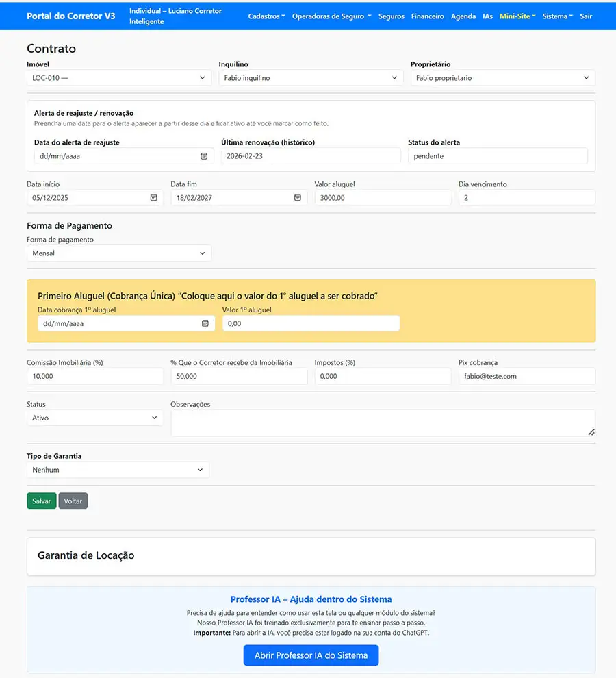Image resolution: width=616 pixels, height=678 pixels.
Task: Click the Salvar button
Action: pos(42,501)
